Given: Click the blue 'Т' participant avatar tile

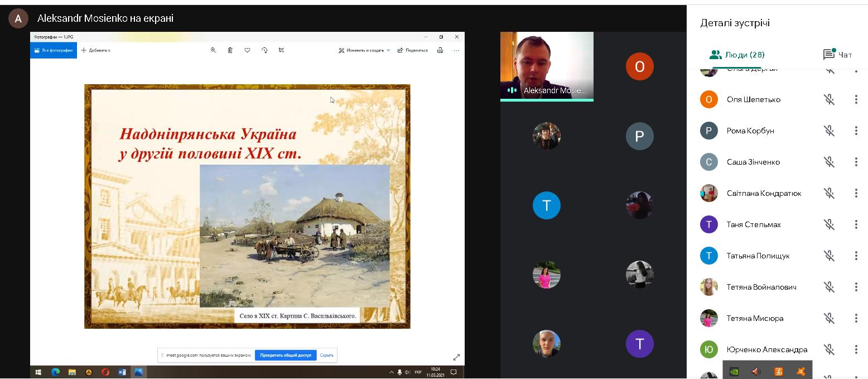Looking at the screenshot, I should coord(547,205).
